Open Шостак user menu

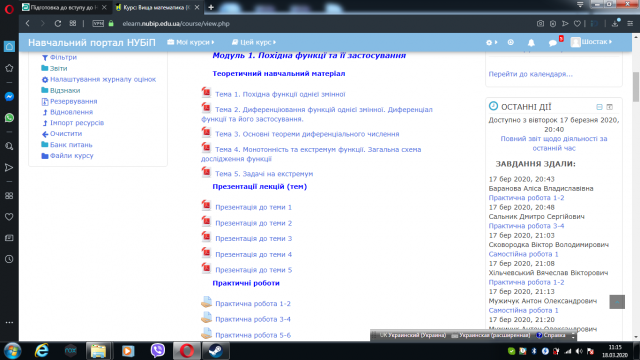591,42
